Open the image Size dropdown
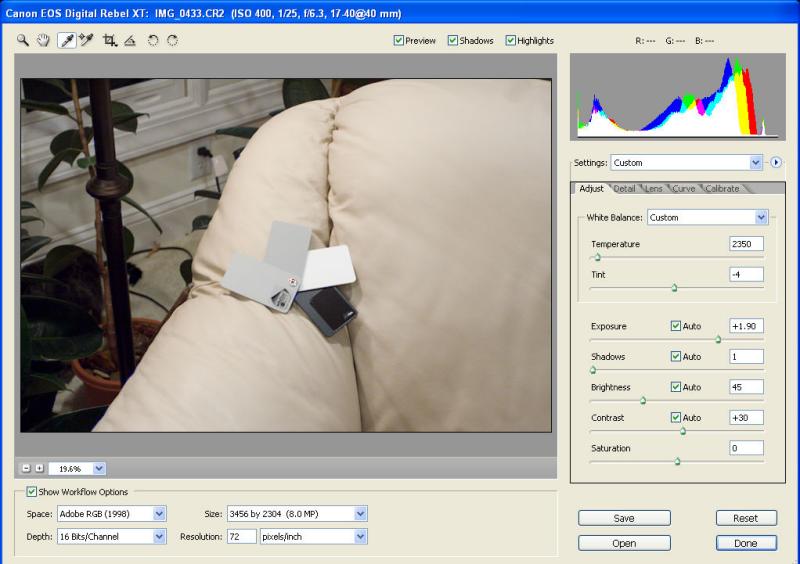Viewport: 800px width, 564px height. [297, 514]
